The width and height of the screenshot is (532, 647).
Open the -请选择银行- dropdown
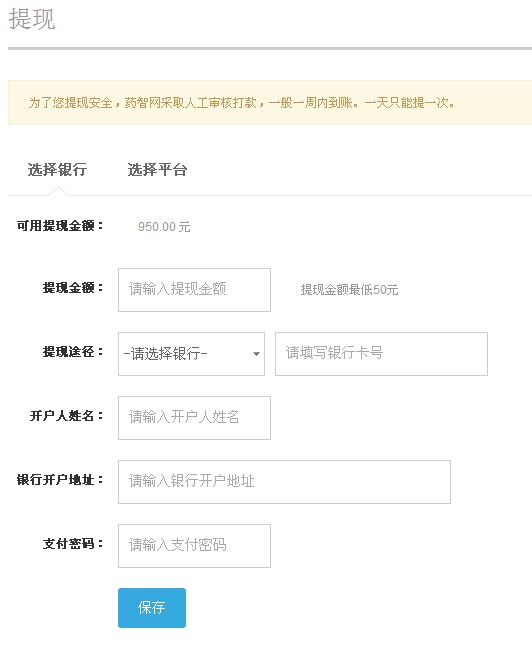tap(191, 354)
